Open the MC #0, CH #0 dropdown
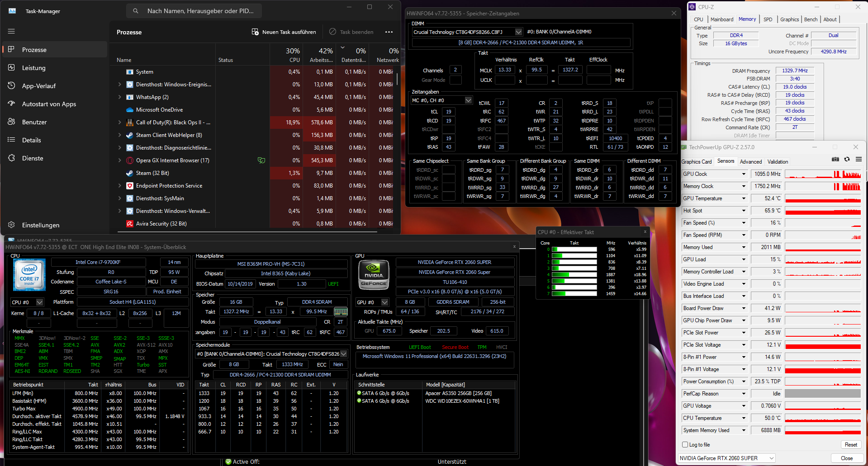 point(469,100)
